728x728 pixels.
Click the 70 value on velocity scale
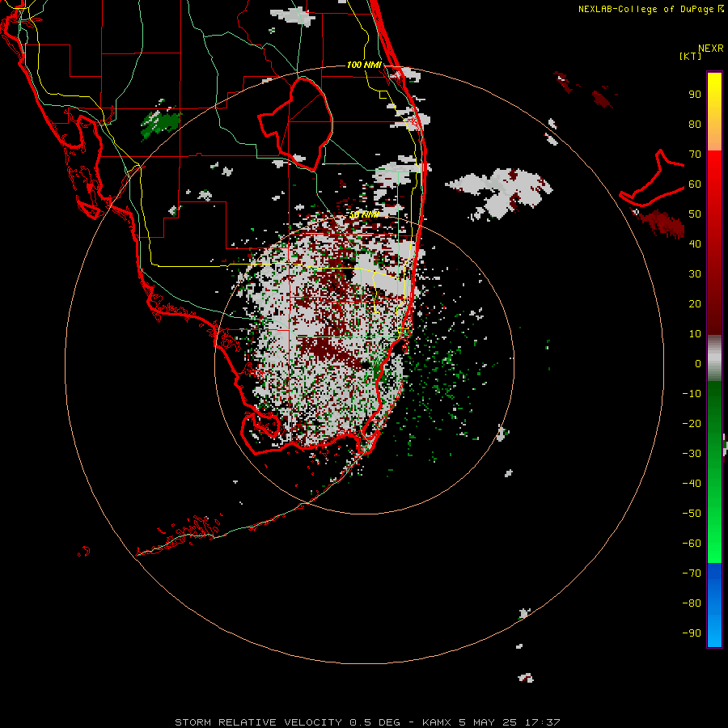tap(695, 154)
